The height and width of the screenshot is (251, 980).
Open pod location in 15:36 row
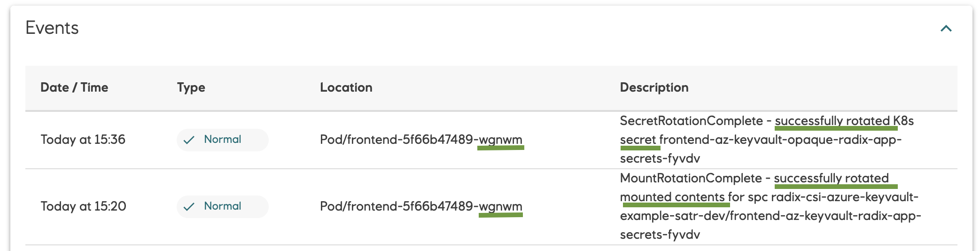coord(420,140)
